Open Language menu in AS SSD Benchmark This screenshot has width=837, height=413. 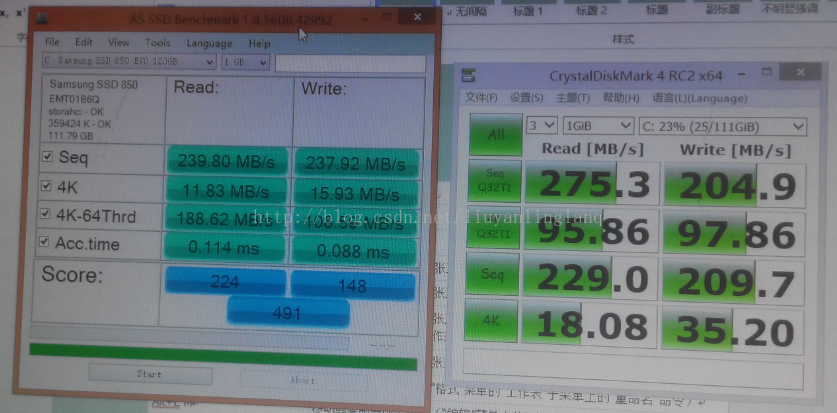(209, 43)
